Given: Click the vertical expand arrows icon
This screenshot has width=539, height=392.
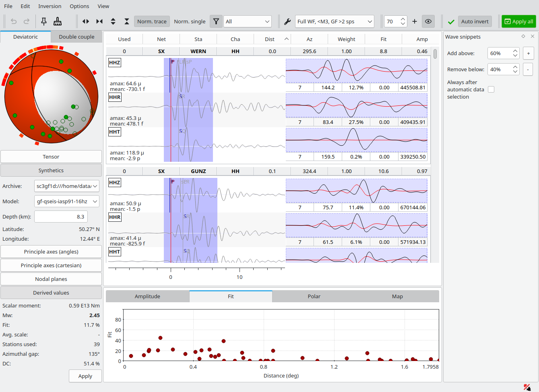Looking at the screenshot, I should (113, 21).
